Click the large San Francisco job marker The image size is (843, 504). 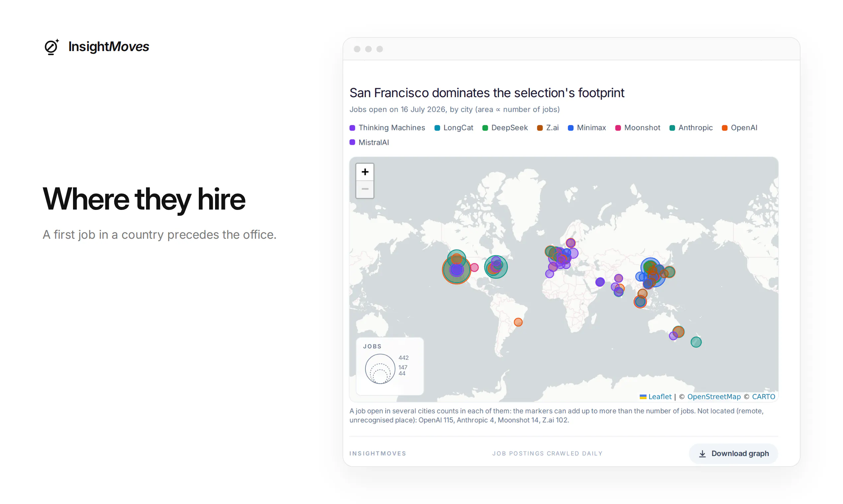click(456, 270)
